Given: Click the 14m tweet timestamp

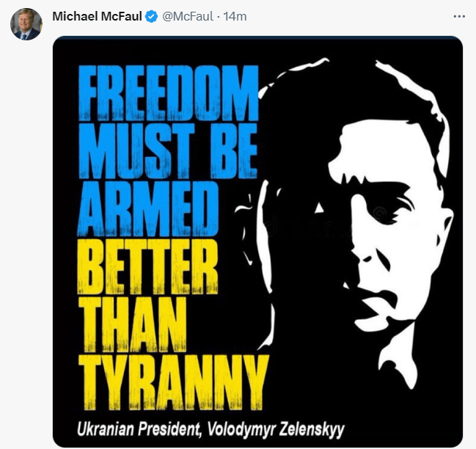Looking at the screenshot, I should pos(235,15).
